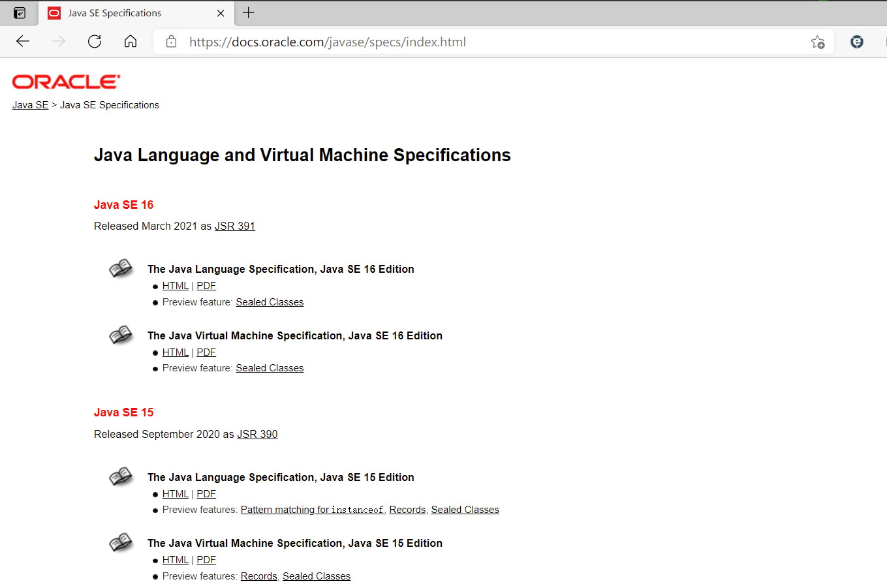The width and height of the screenshot is (887, 588).
Task: Open Pattern matching for instanceof link
Action: [312, 510]
